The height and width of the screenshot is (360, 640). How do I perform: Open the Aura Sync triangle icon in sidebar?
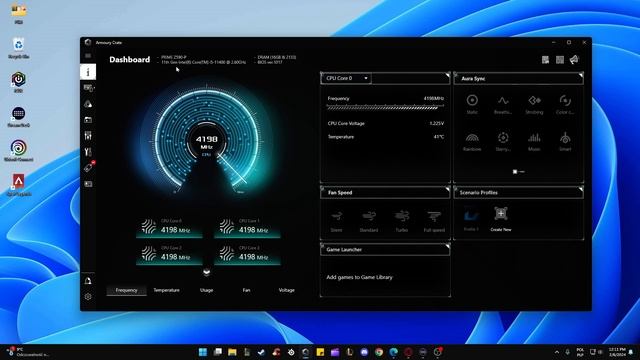click(88, 104)
